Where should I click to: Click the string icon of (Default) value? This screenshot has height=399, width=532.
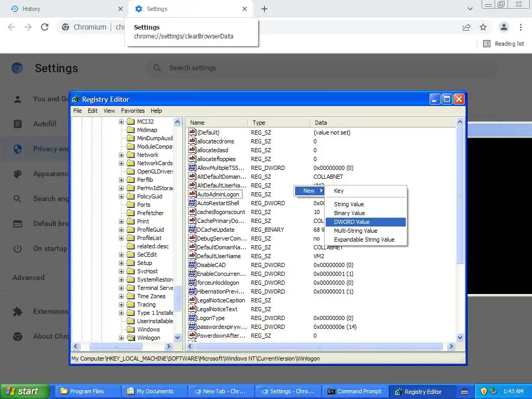tap(192, 132)
